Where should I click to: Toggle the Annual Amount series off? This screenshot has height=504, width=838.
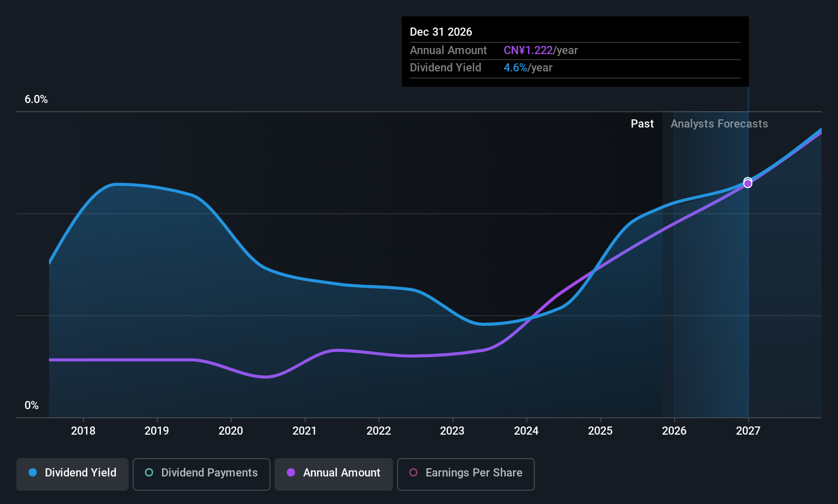coord(333,473)
